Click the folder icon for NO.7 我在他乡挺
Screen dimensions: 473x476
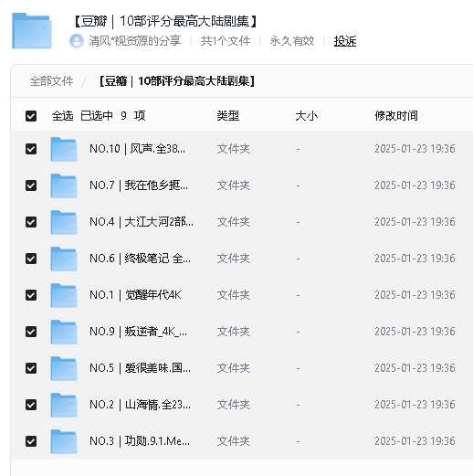point(64,185)
